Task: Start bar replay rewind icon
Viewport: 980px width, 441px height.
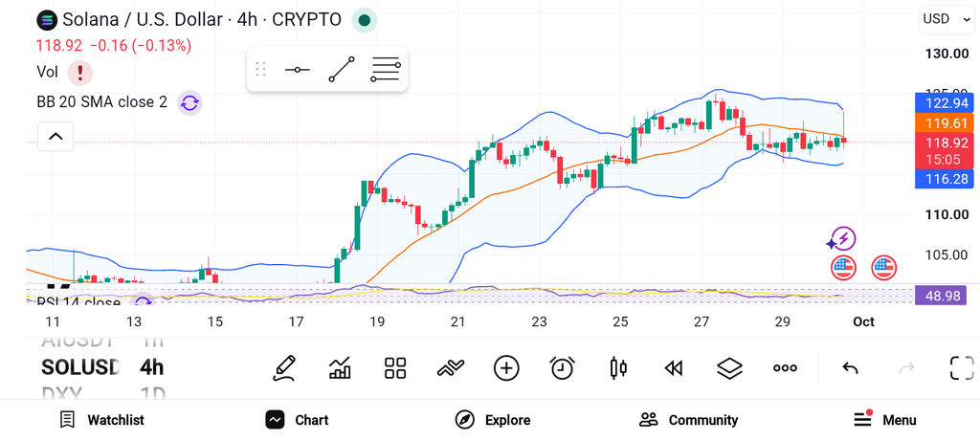Action: (673, 368)
